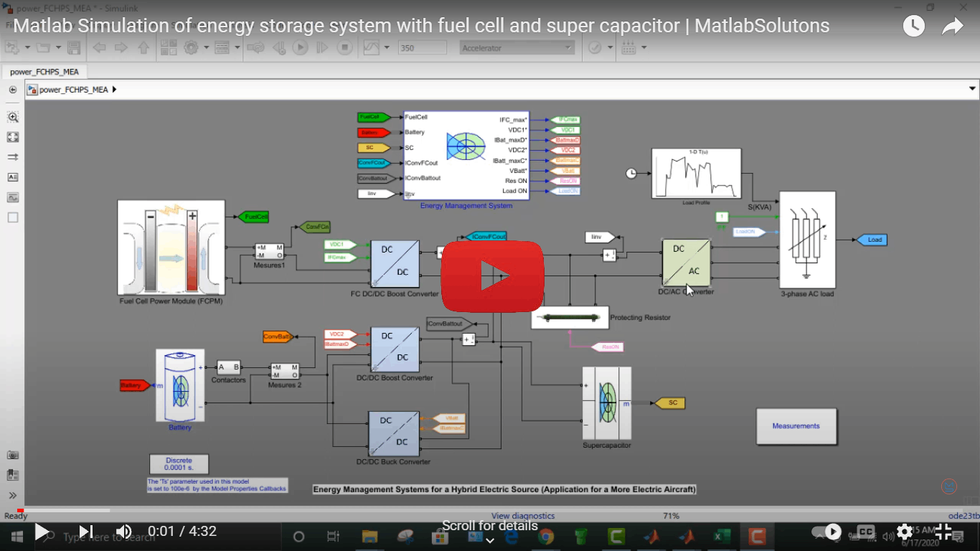Screen dimensions: 980x551
Task: Click the ode23tb solver link
Action: 963,516
